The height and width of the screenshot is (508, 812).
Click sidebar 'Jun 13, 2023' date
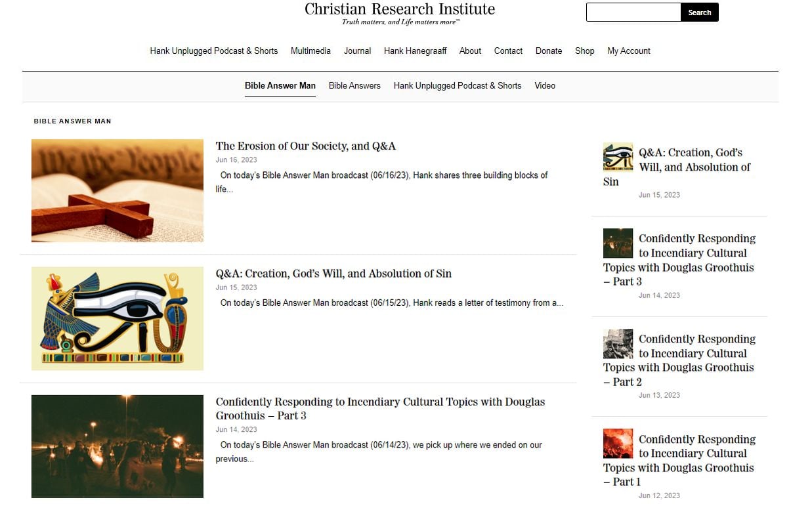coord(659,395)
